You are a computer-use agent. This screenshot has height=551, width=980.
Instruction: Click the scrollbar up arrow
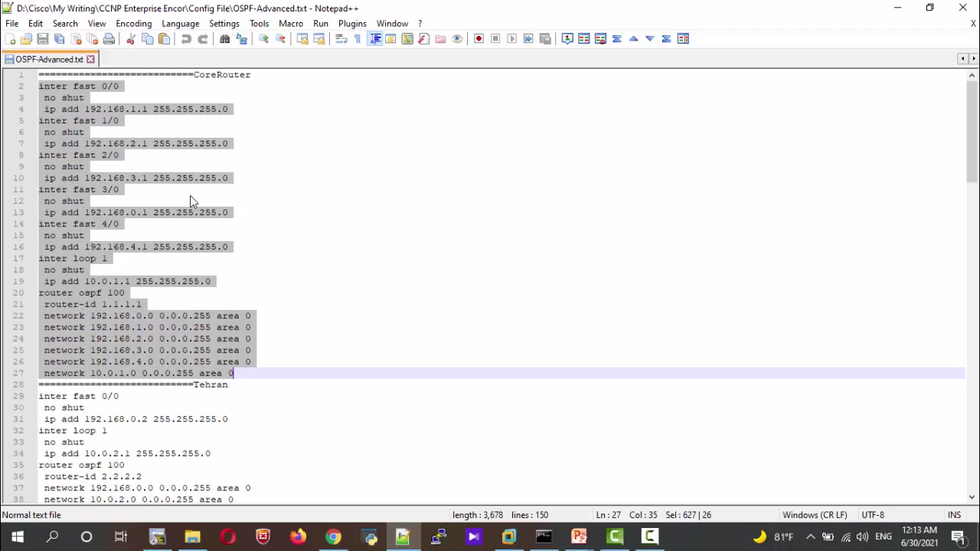(972, 75)
